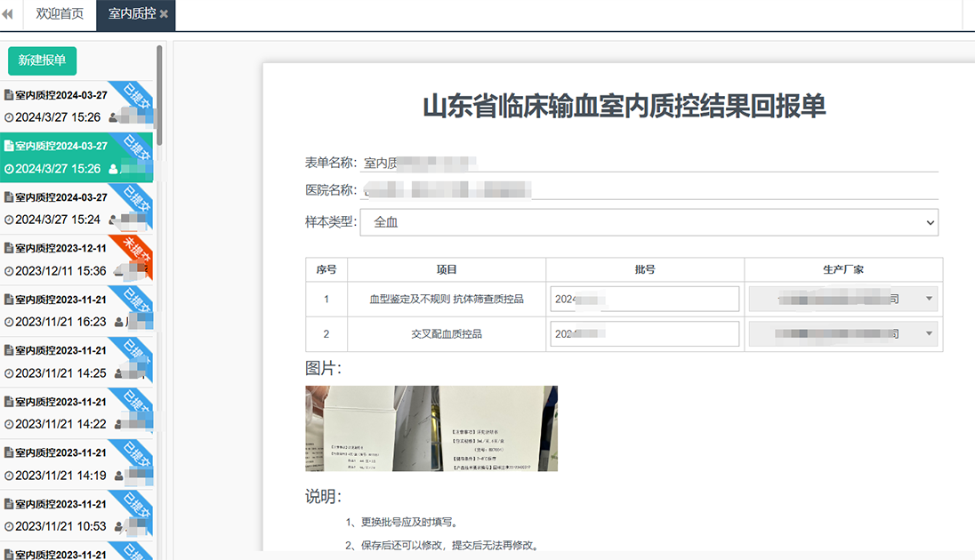
Task: Open report entry dated 2023/11/21 14:22
Action: [77, 412]
